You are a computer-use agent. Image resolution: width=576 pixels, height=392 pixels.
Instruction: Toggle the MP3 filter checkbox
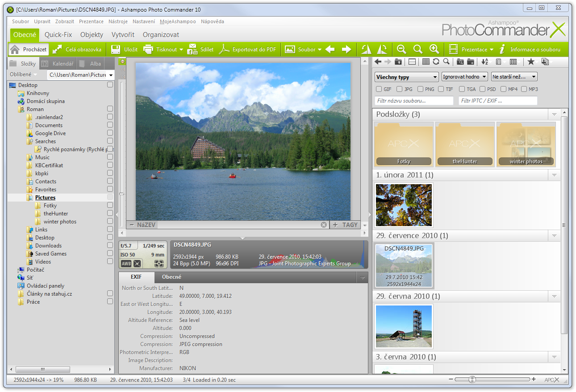pos(524,89)
